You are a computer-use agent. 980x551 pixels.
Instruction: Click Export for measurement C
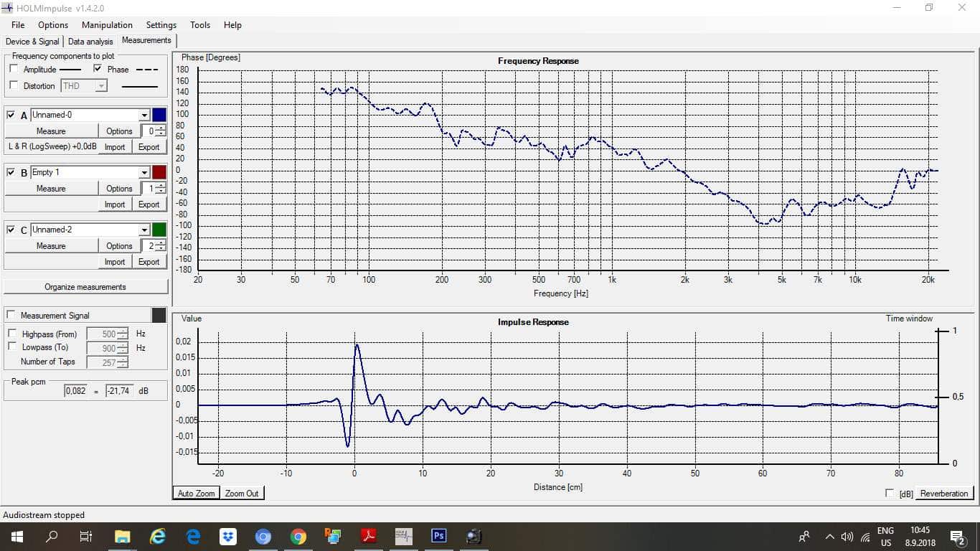pos(149,262)
